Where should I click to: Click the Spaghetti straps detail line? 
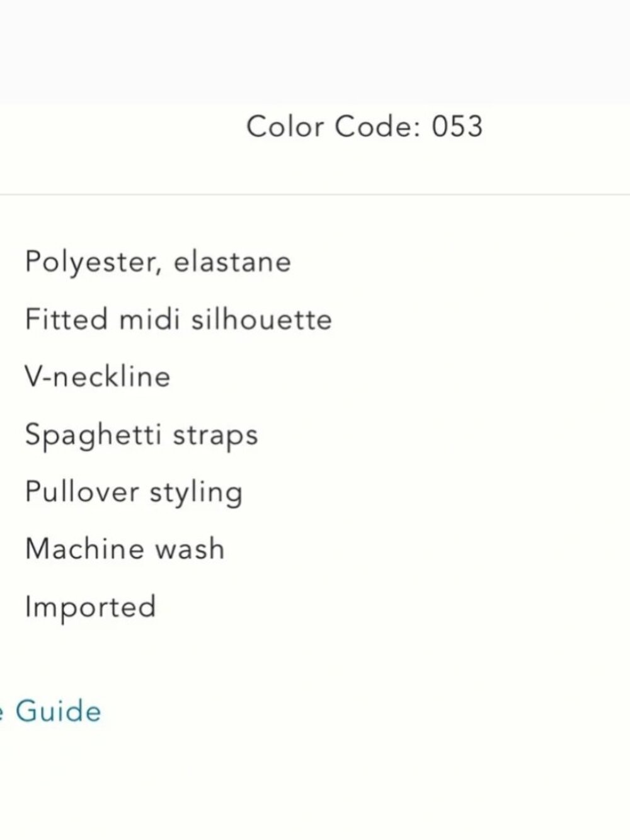[141, 435]
